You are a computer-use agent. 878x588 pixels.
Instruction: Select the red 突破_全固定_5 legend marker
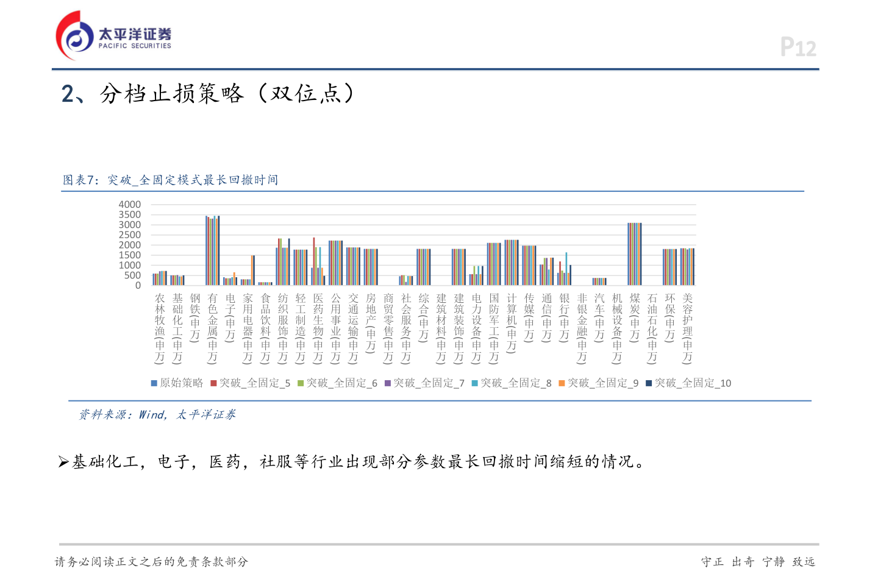(x=213, y=383)
